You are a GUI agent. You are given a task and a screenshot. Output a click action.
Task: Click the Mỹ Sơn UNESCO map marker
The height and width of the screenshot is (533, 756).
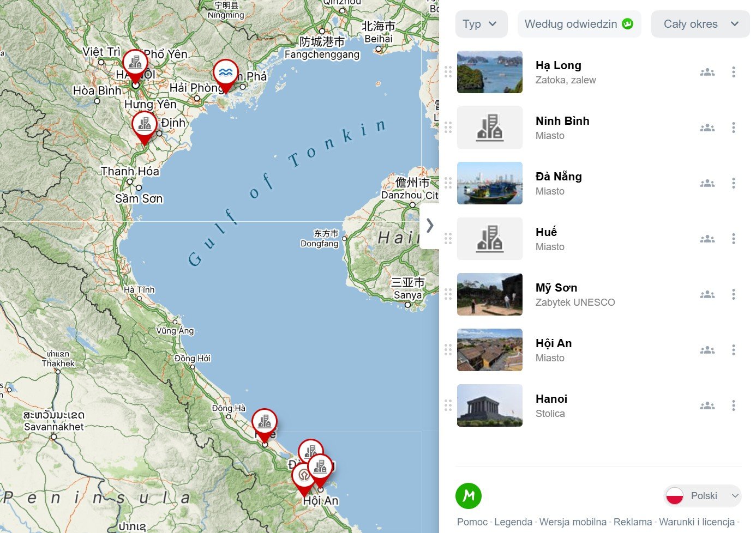(x=304, y=476)
